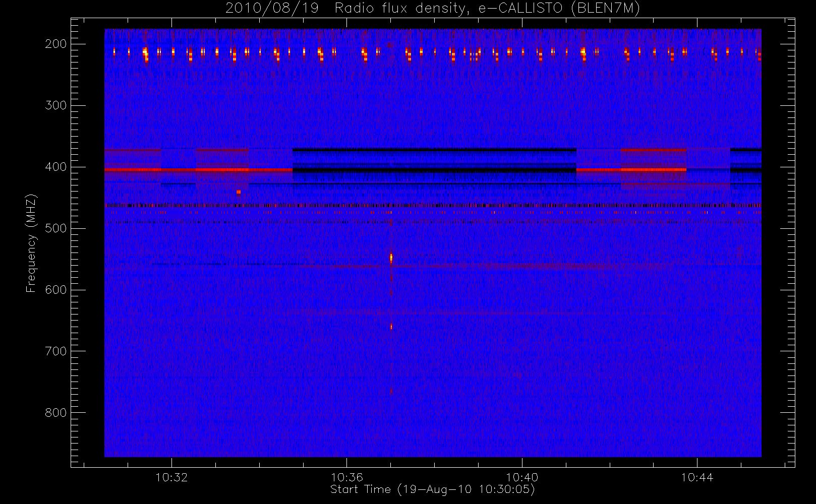Select the 700 frequency tick label
Image resolution: width=816 pixels, height=504 pixels.
pos(56,351)
